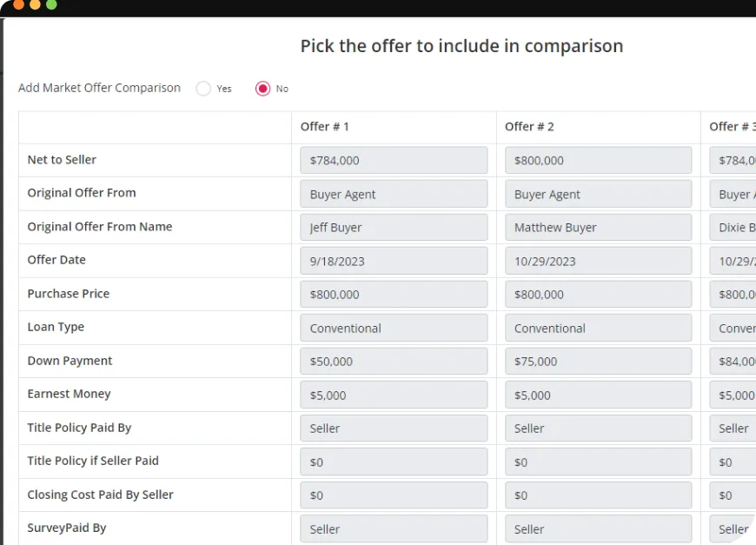The image size is (756, 545).
Task: Open Offer # 1 Title Policy Paid By field
Action: click(394, 429)
